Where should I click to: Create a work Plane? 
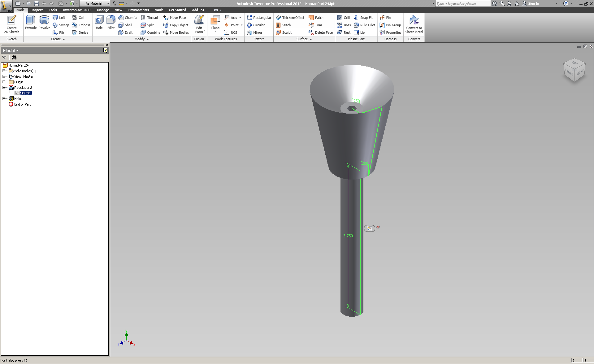pos(215,24)
